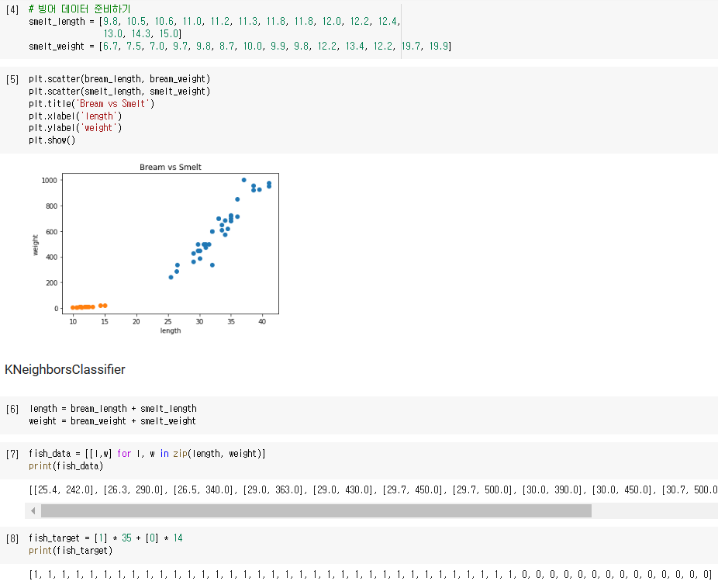Viewport: 718px width, 588px height.
Task: Click the plot title 'Bream vs Smelt'
Action: 171,167
